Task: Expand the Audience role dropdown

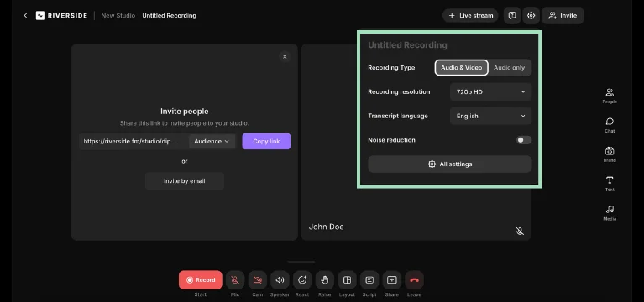Action: 212,141
